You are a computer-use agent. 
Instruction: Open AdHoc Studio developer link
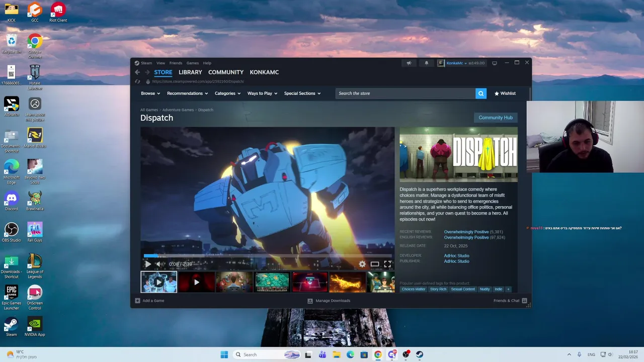(x=456, y=255)
